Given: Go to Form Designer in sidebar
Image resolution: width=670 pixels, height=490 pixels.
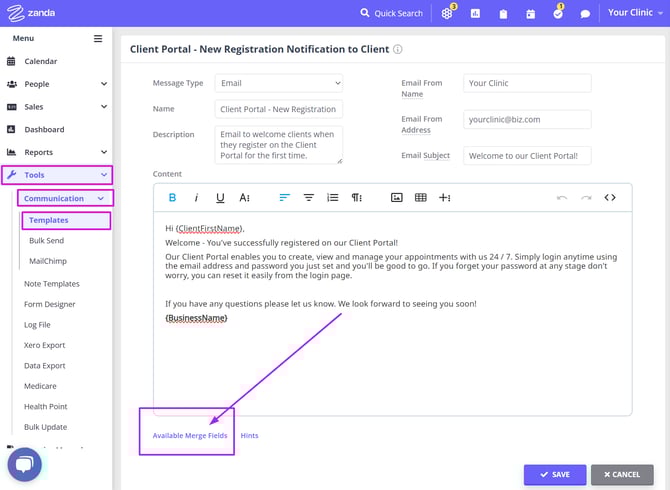Looking at the screenshot, I should tap(50, 304).
